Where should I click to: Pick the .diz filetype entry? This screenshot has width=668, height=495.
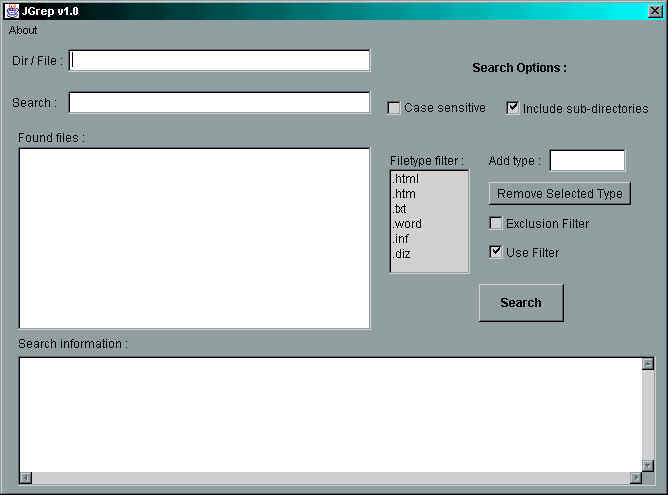(x=402, y=254)
